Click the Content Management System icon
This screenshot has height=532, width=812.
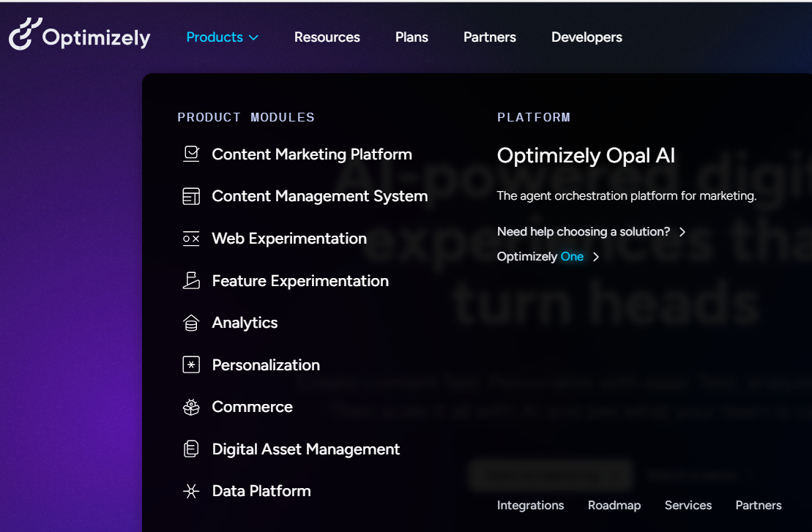(191, 196)
